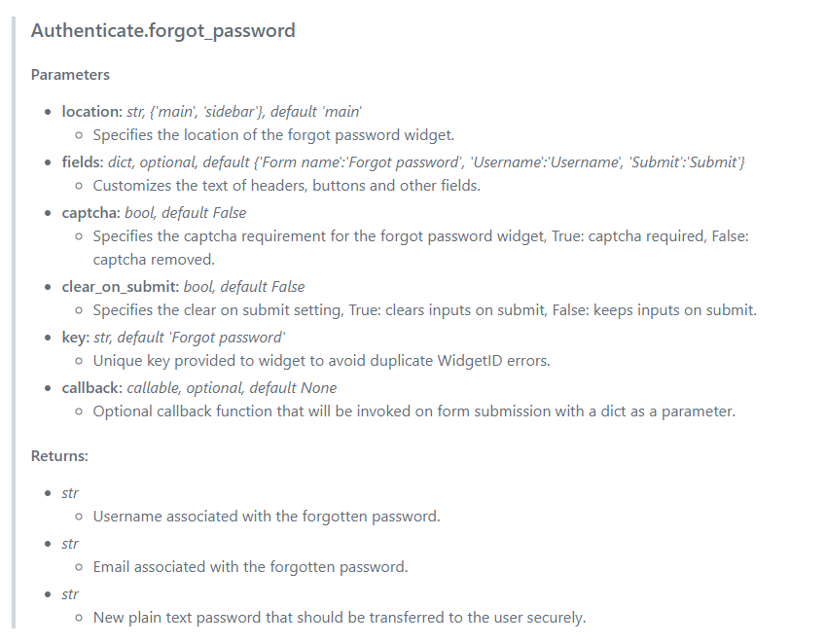Click the key parameter name
826x644 pixels.
pyautogui.click(x=75, y=338)
